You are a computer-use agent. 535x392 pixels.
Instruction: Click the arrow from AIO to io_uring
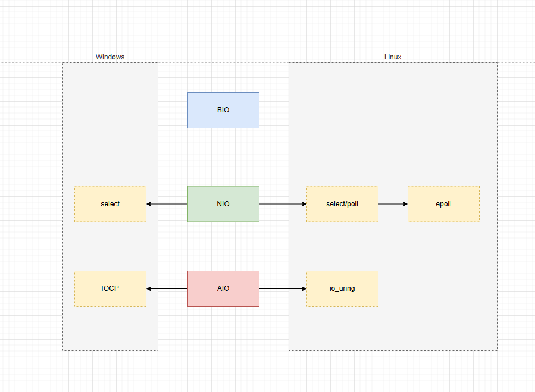[x=283, y=289]
